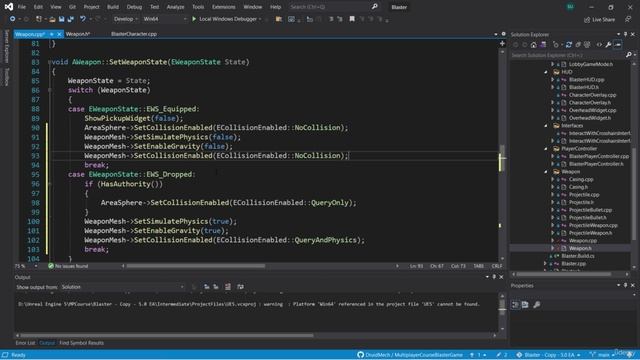The image size is (640, 360).
Task: Click Properties wrench icon in Solution Explorer
Action: (x=608, y=44)
